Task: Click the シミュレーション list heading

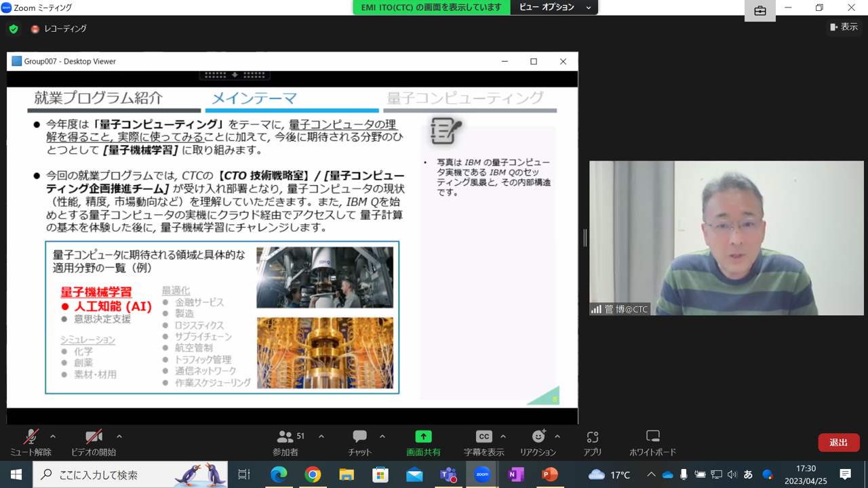Action: click(87, 340)
